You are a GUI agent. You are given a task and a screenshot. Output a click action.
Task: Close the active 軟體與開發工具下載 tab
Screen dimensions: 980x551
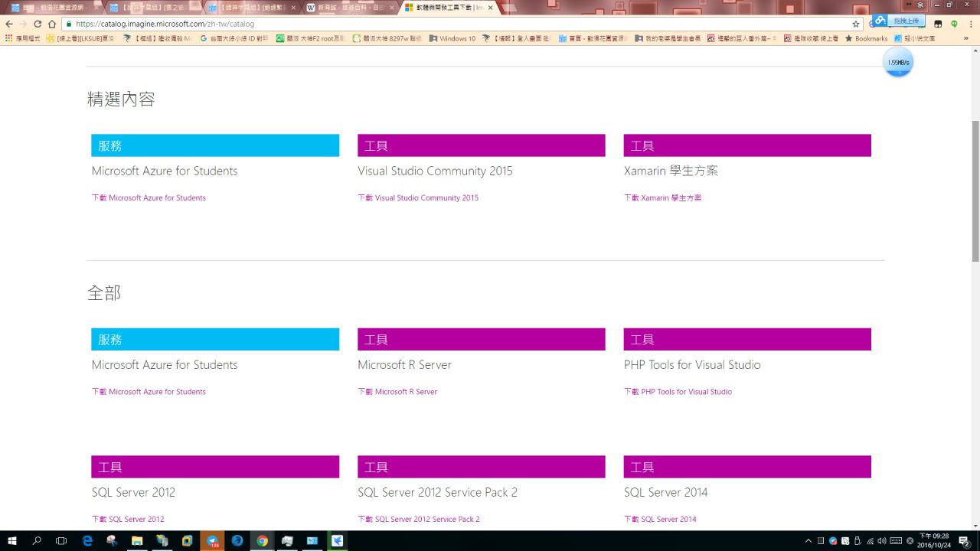tap(491, 8)
